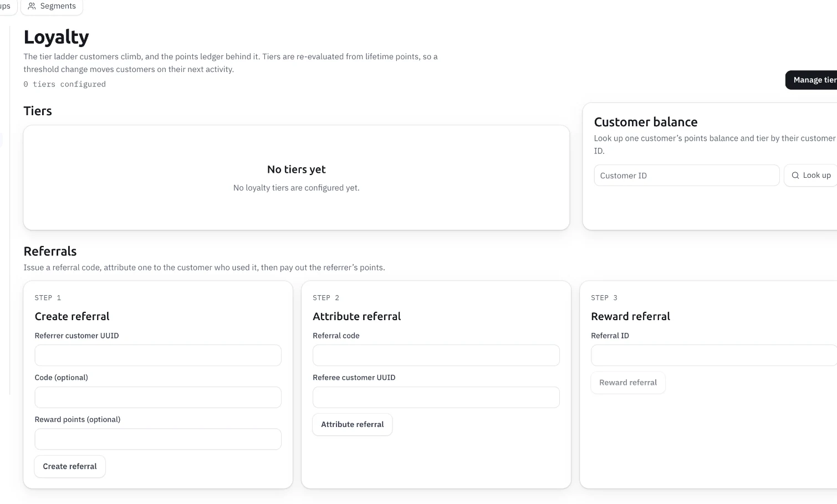
Task: Focus the Referee customer UUID field
Action: tap(436, 398)
